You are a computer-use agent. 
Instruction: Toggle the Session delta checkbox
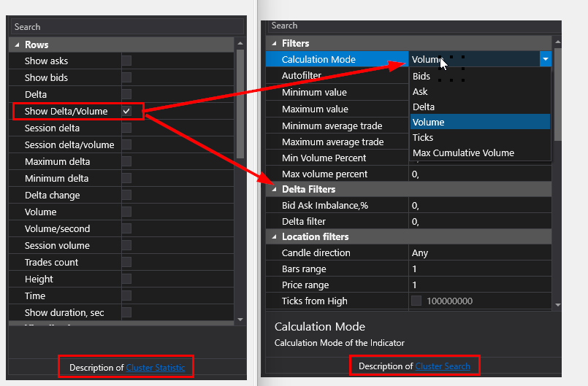(x=126, y=128)
